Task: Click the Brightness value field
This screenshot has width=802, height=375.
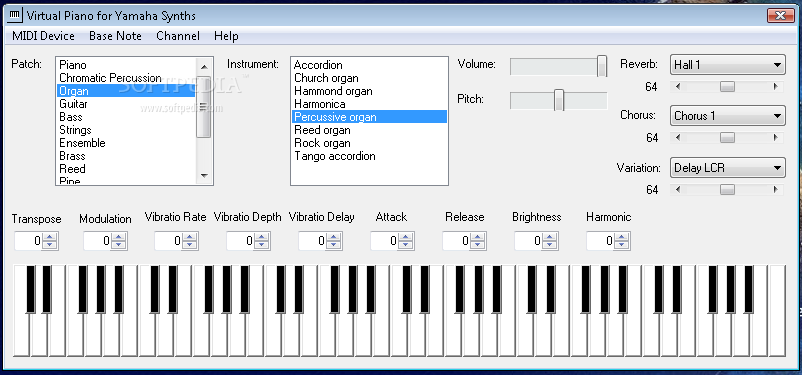Action: pos(528,241)
